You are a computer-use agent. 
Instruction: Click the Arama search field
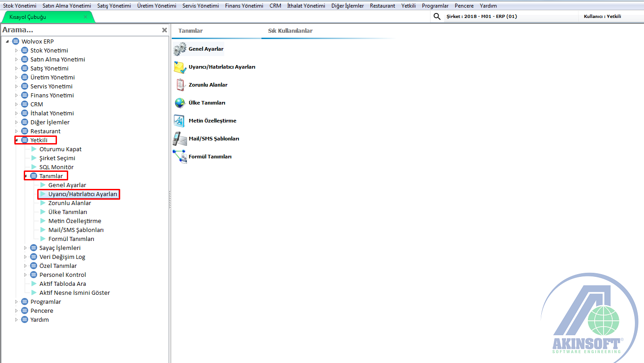click(81, 30)
